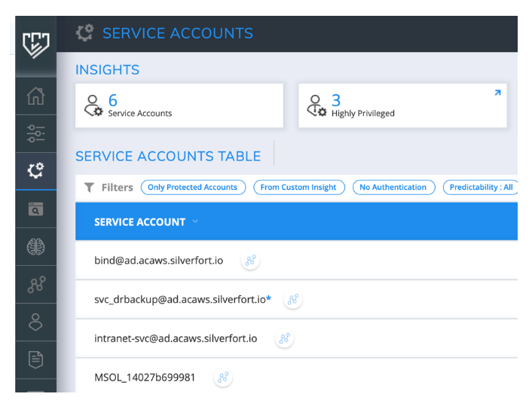Click graph icon next to bind@ad.acaws.silverfort.io
Viewport: 532px width, 406px height.
pos(250,261)
